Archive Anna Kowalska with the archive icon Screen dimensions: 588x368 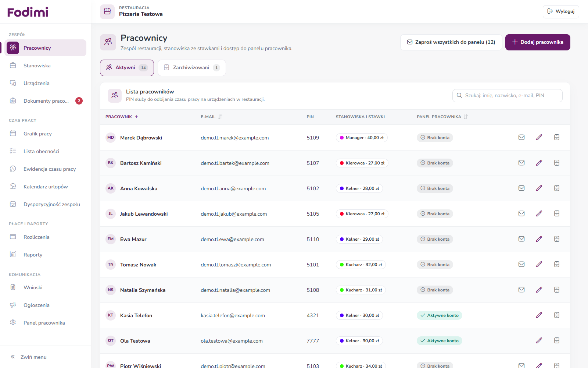[557, 188]
